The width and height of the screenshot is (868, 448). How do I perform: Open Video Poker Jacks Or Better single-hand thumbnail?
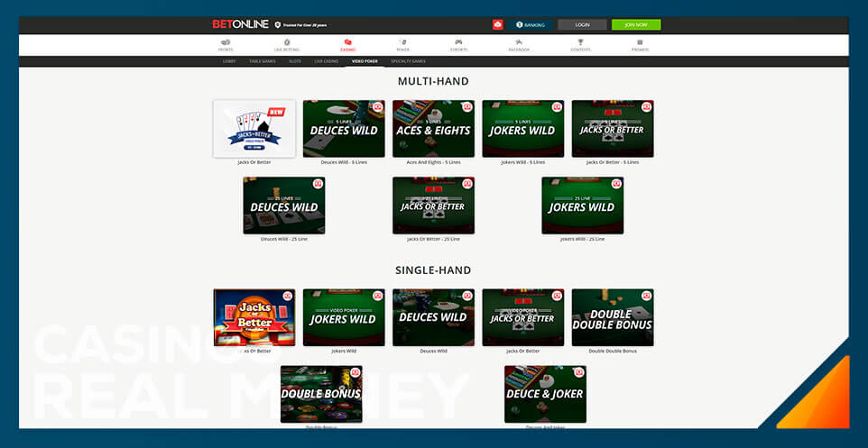coord(523,317)
